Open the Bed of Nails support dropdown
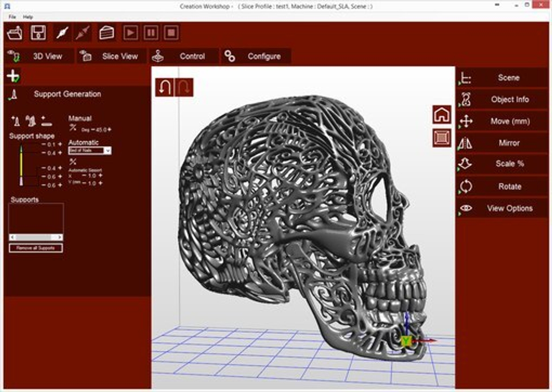Screen dimensions: 552x392 point(108,151)
